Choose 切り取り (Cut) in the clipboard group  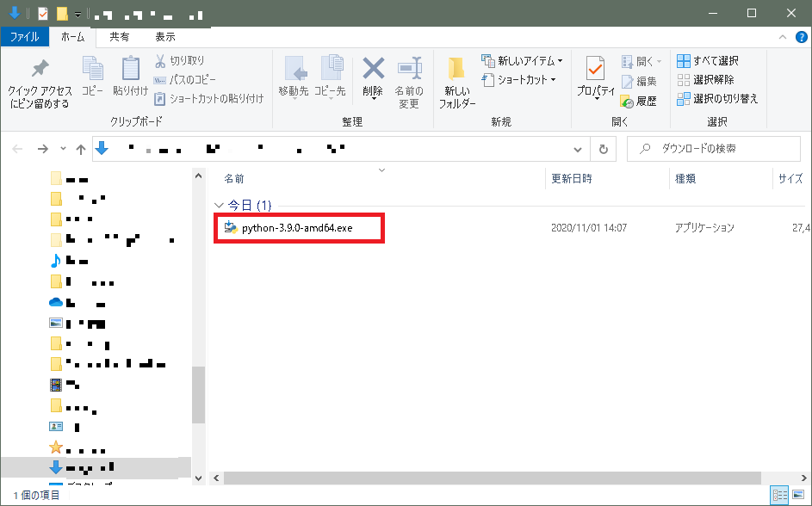[179, 60]
